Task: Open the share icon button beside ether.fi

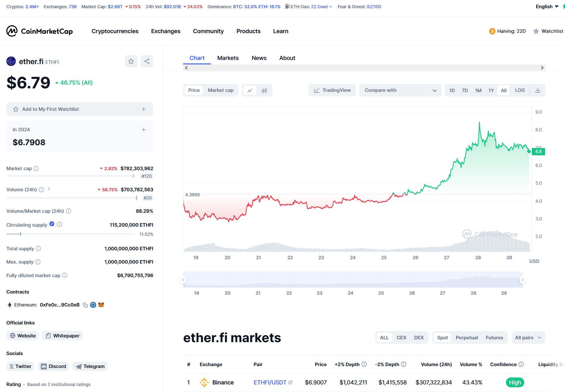Action: click(x=147, y=61)
